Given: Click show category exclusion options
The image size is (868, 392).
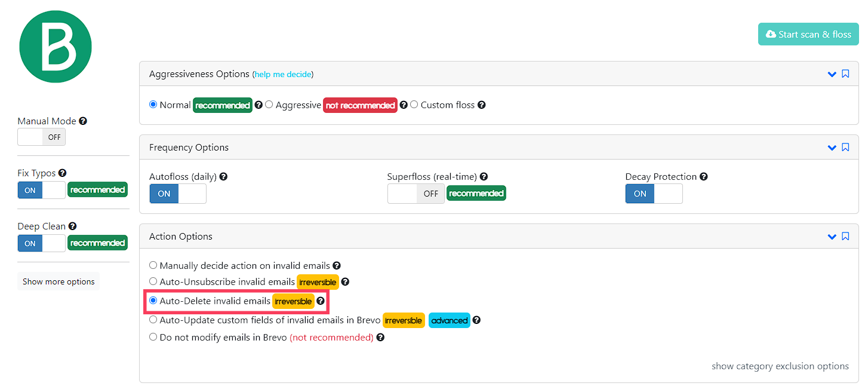Looking at the screenshot, I should (x=780, y=366).
